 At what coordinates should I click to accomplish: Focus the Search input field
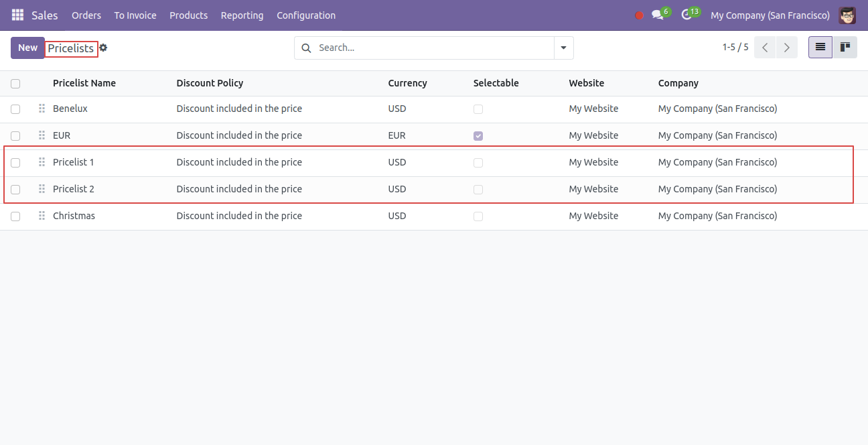[x=433, y=48]
